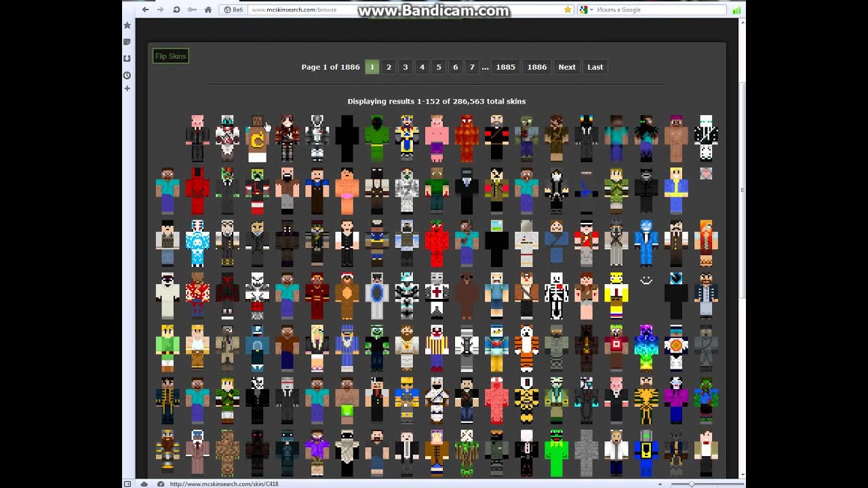
Task: Open the browser home page icon
Action: [208, 9]
